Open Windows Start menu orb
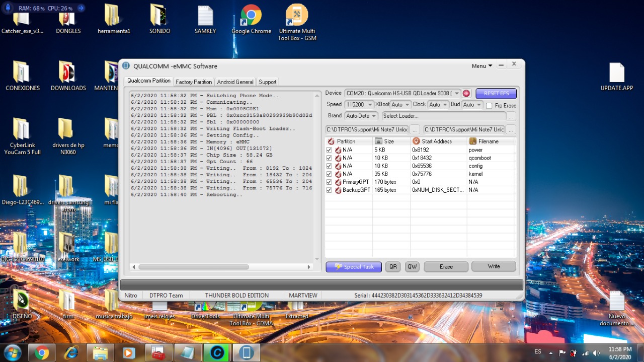644x362 pixels. [x=12, y=352]
